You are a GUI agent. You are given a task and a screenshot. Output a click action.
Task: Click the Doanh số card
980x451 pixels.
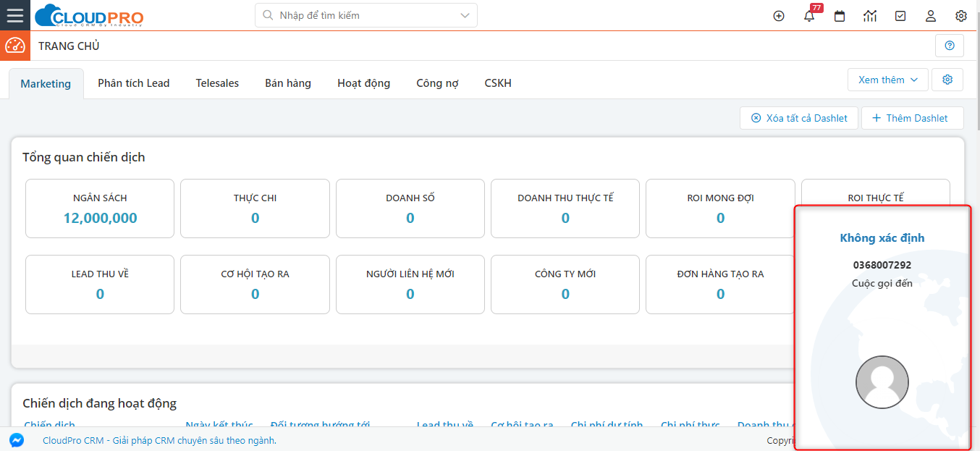pos(410,208)
